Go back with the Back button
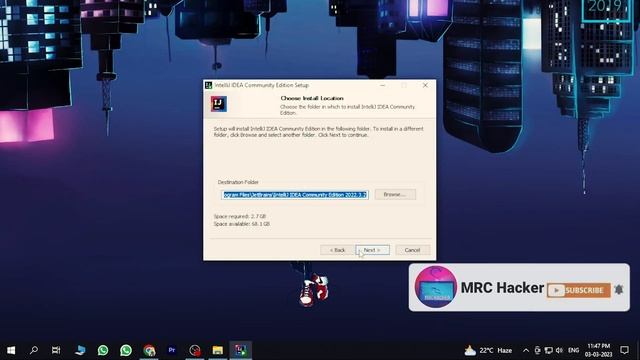Viewport: 640px width, 360px height. click(338, 250)
